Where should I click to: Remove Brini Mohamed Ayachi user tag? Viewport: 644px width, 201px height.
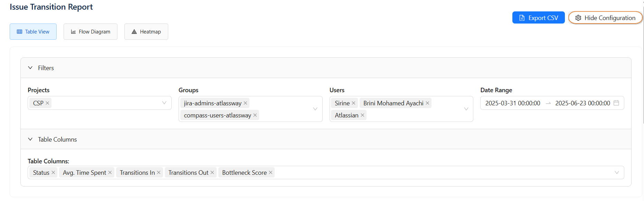(427, 103)
